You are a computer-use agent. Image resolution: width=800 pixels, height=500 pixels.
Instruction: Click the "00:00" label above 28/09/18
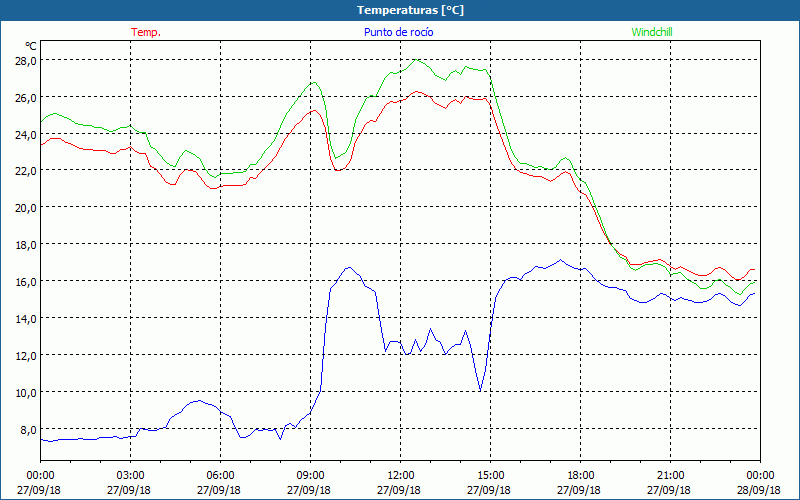[x=761, y=476]
